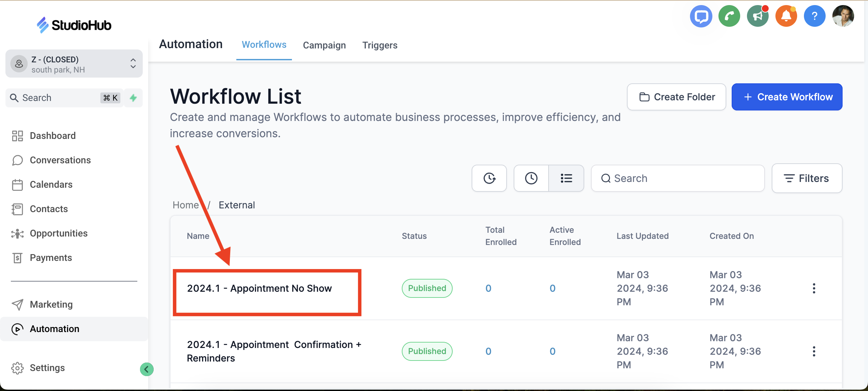Screen dimensions: 868x391
Task: Collapse the sidebar with green chevron
Action: click(x=146, y=369)
